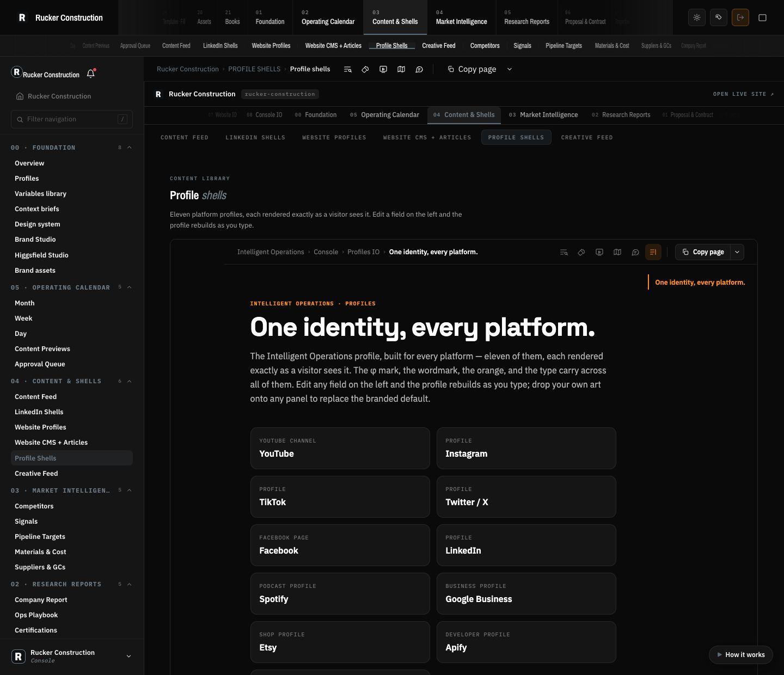Collapse the Content & Shells sidebar section
This screenshot has height=675, width=784.
(x=130, y=381)
